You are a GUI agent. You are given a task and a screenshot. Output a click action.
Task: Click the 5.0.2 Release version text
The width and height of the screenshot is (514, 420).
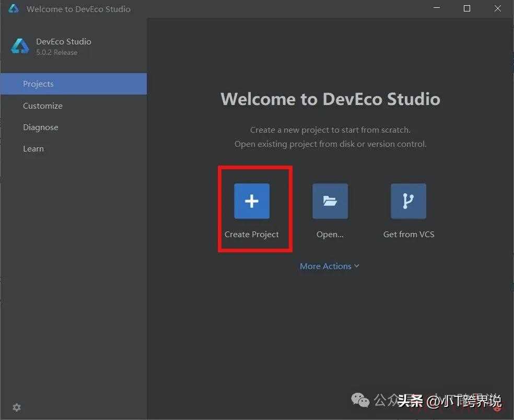coord(57,52)
